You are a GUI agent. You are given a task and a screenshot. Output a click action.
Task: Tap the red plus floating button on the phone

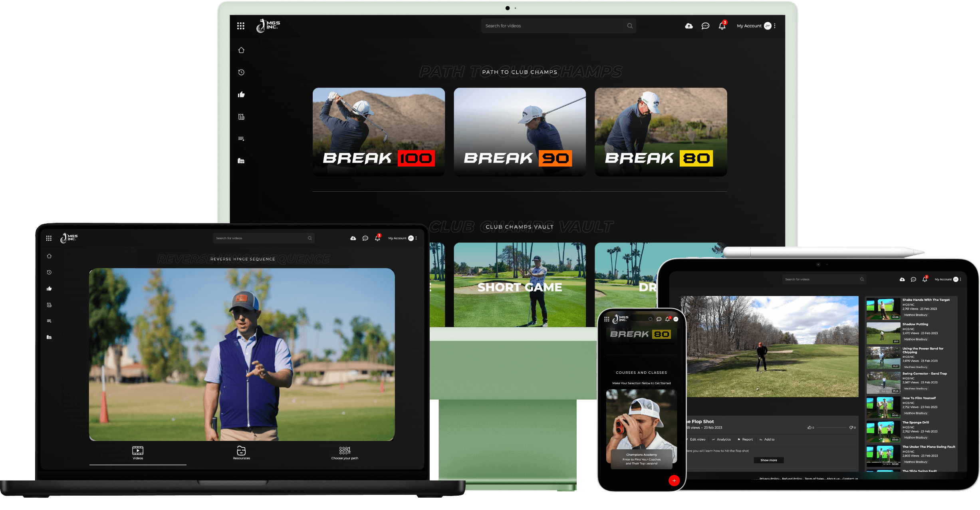click(674, 480)
